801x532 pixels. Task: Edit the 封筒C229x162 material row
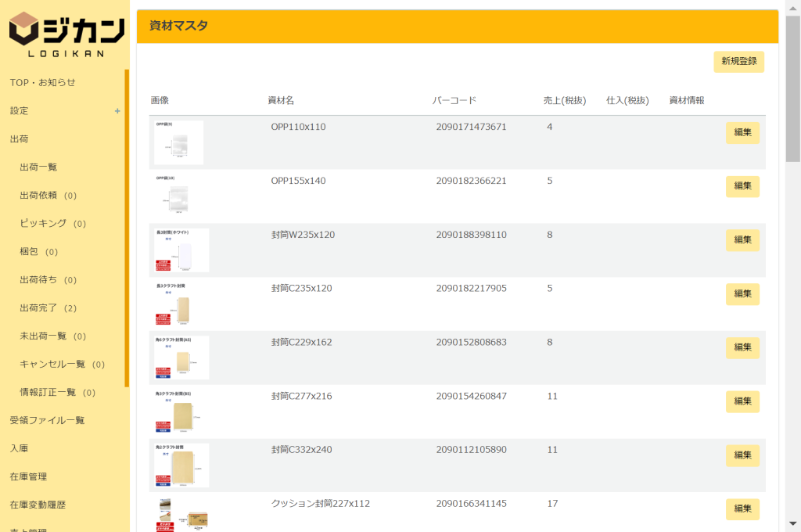point(742,348)
